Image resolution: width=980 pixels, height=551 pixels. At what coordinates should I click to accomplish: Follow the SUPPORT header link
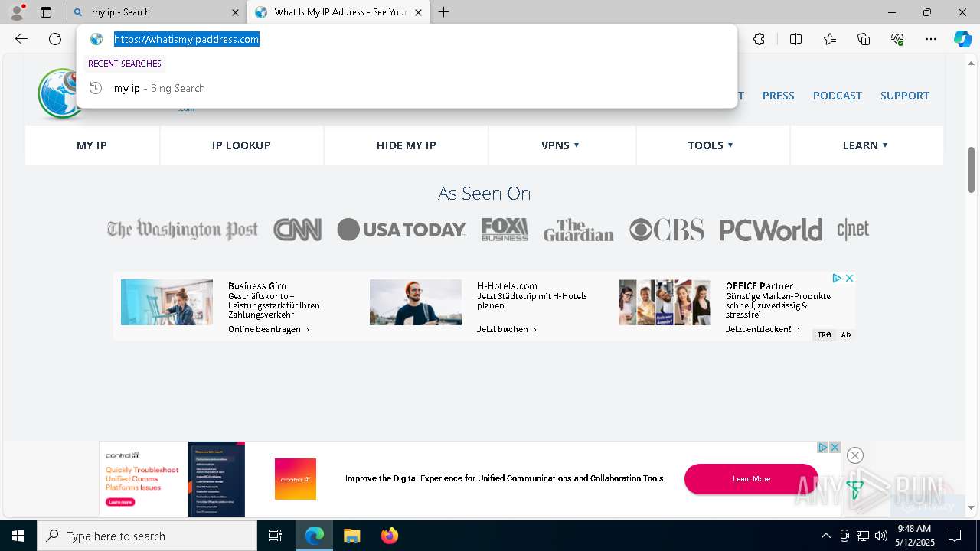click(905, 96)
